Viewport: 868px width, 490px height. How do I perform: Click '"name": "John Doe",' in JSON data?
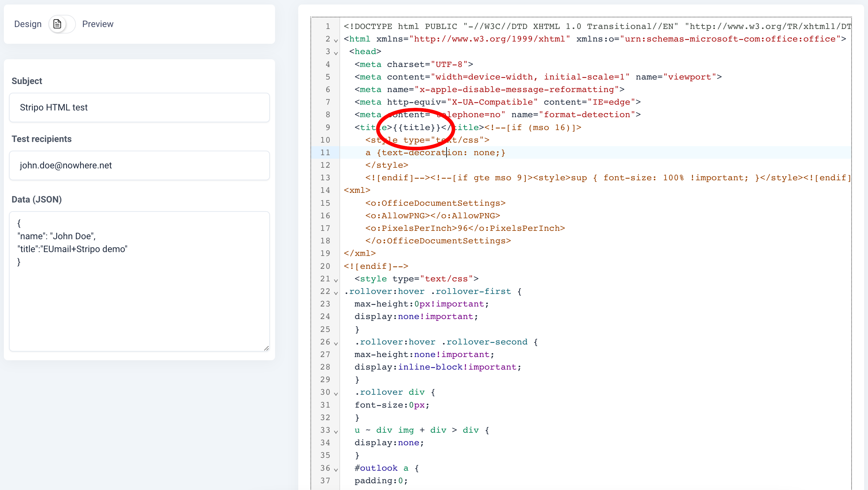57,236
